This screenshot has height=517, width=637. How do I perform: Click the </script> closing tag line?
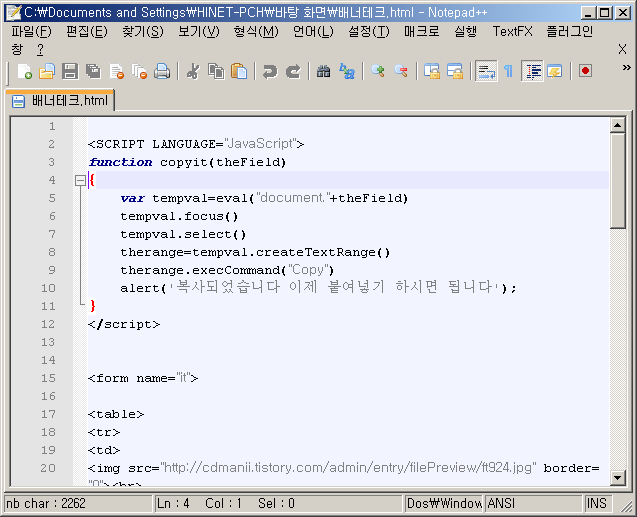[x=124, y=324]
